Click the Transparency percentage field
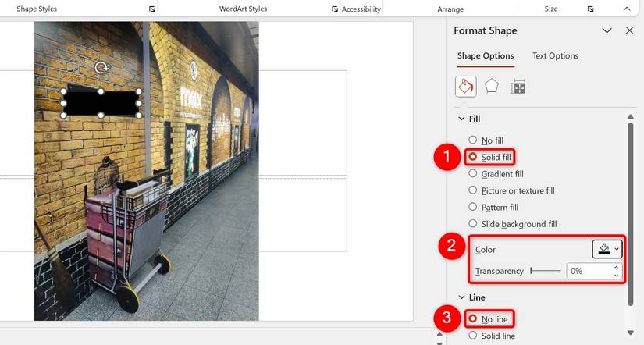Image resolution: width=644 pixels, height=345 pixels. coord(590,271)
